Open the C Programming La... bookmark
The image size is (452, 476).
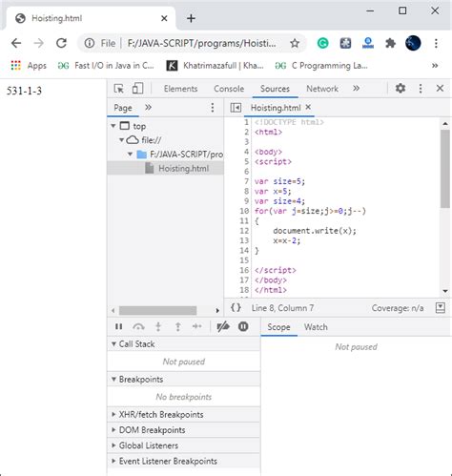coord(321,66)
